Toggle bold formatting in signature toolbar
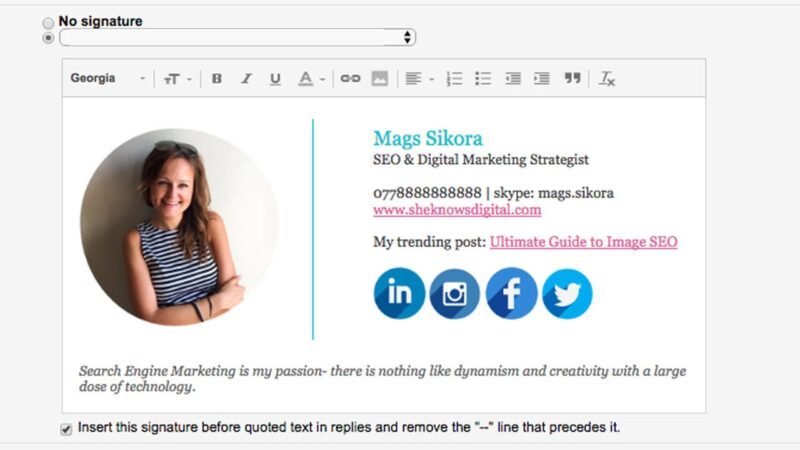 [217, 79]
